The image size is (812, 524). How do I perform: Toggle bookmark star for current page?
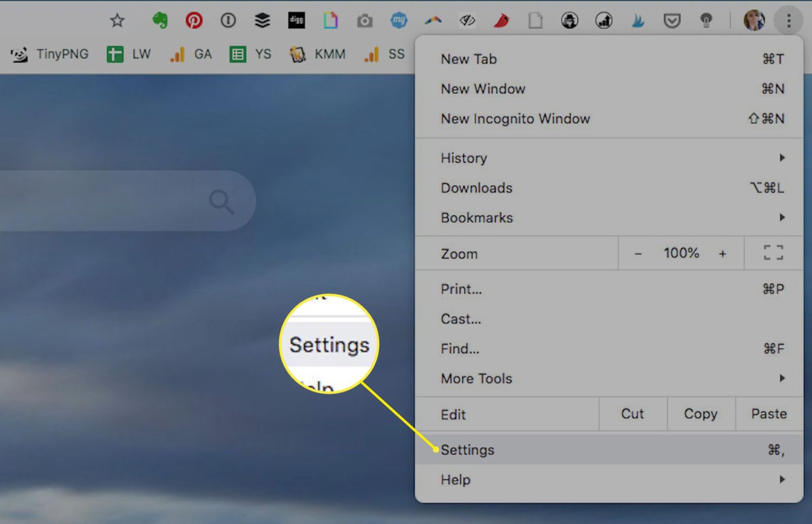(x=117, y=20)
